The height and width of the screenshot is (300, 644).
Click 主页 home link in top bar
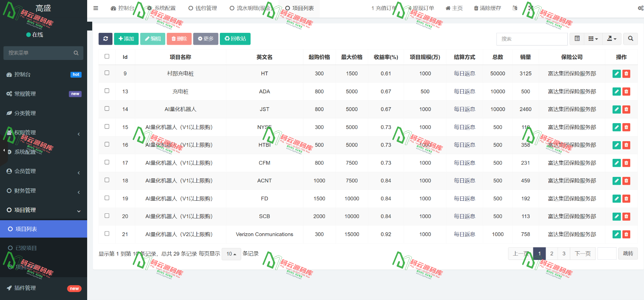point(454,8)
